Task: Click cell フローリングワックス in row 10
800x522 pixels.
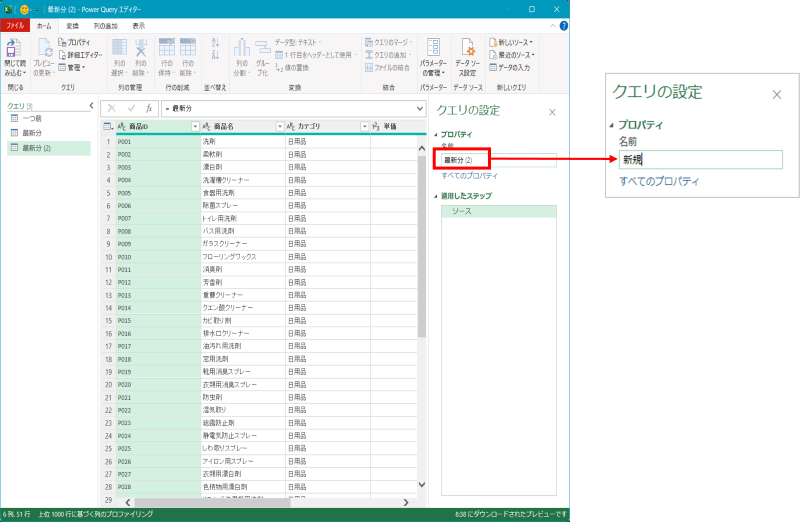Action: click(x=243, y=257)
